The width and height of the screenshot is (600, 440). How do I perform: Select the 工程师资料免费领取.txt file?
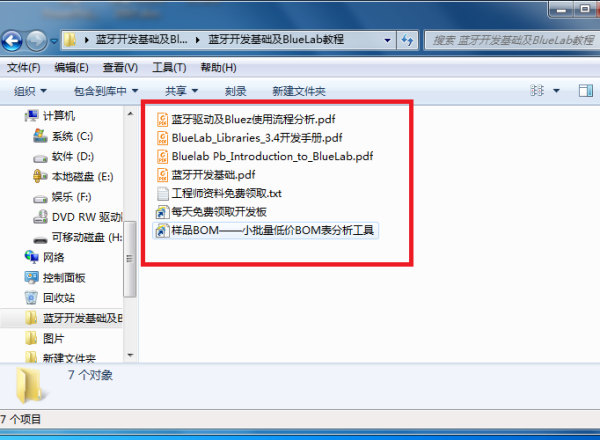click(219, 193)
